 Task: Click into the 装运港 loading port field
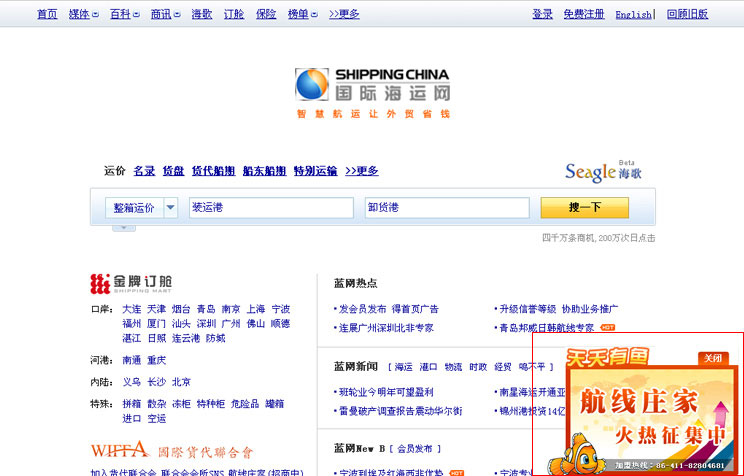(271, 208)
